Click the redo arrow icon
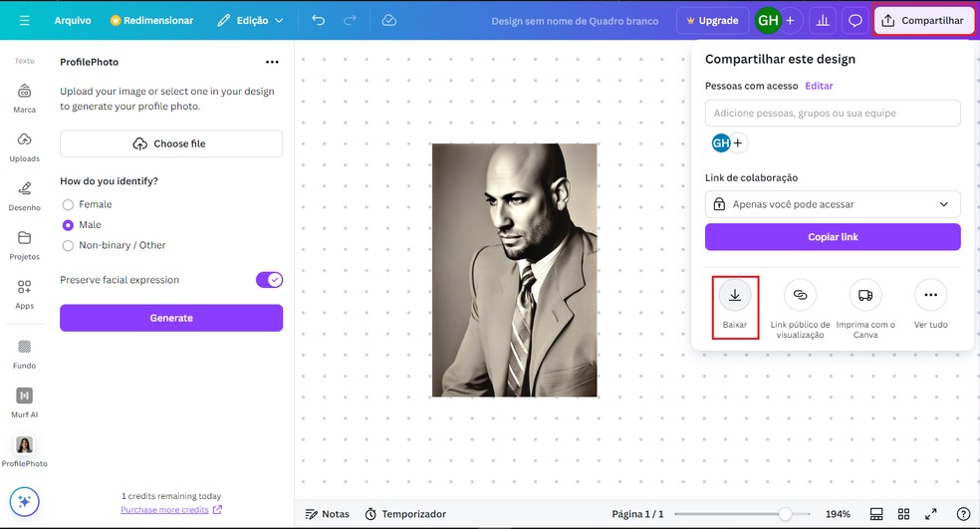This screenshot has width=980, height=529. tap(350, 20)
